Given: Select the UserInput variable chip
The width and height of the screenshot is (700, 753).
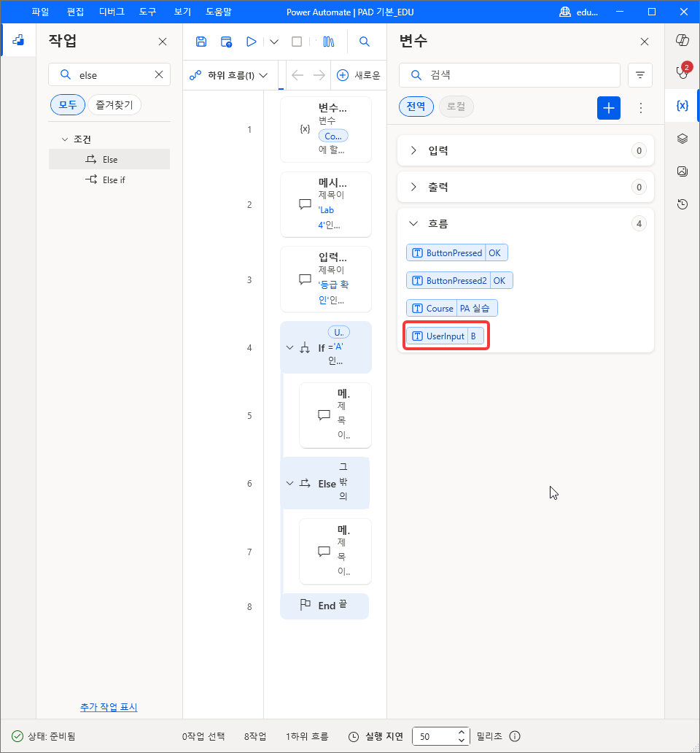Looking at the screenshot, I should [445, 336].
